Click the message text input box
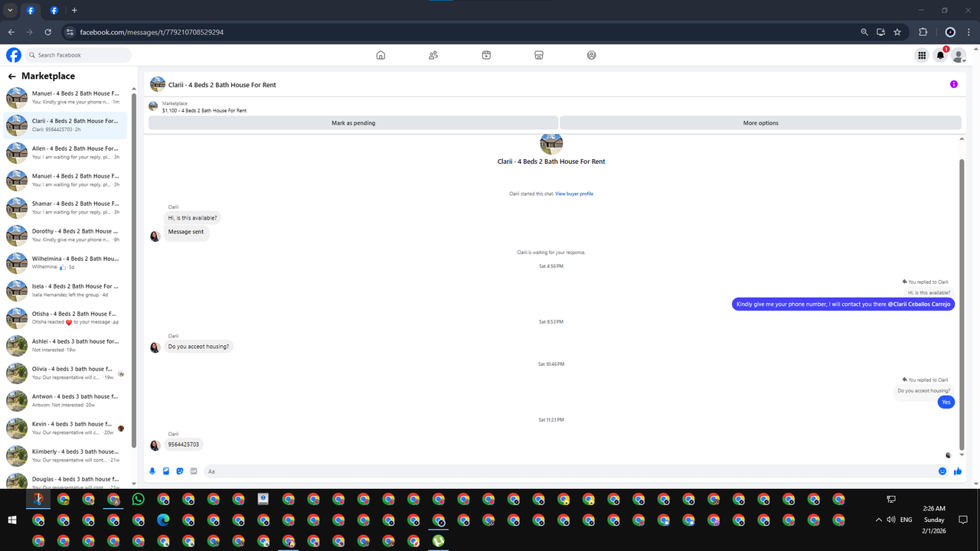Viewport: 980px width, 551px height. point(568,471)
